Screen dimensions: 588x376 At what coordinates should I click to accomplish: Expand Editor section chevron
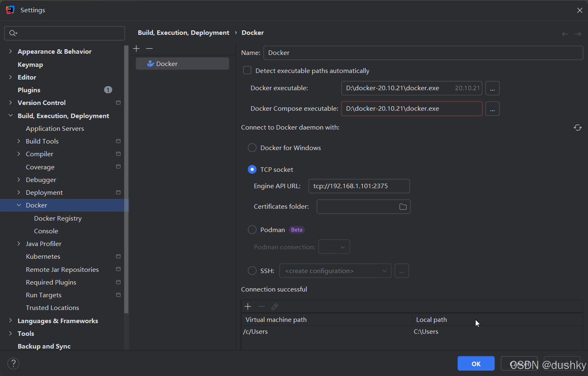pyautogui.click(x=11, y=77)
